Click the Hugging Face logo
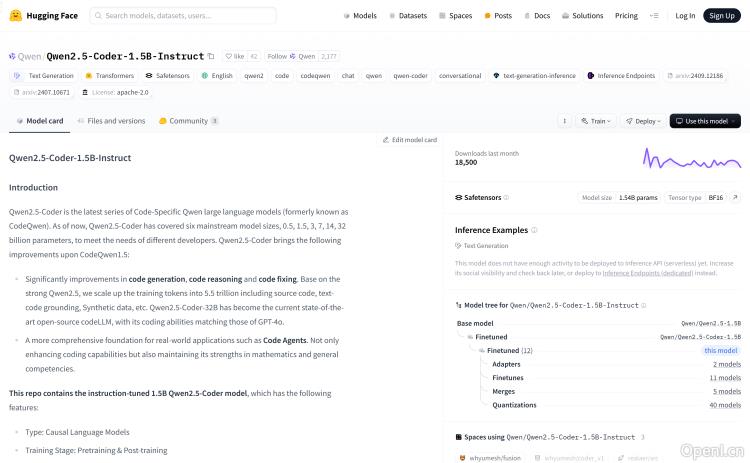The height and width of the screenshot is (463, 750). [x=15, y=15]
